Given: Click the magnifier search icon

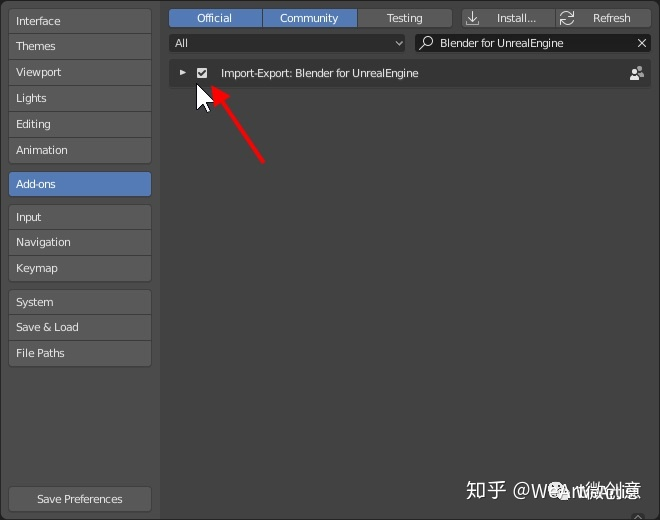Looking at the screenshot, I should (x=426, y=43).
